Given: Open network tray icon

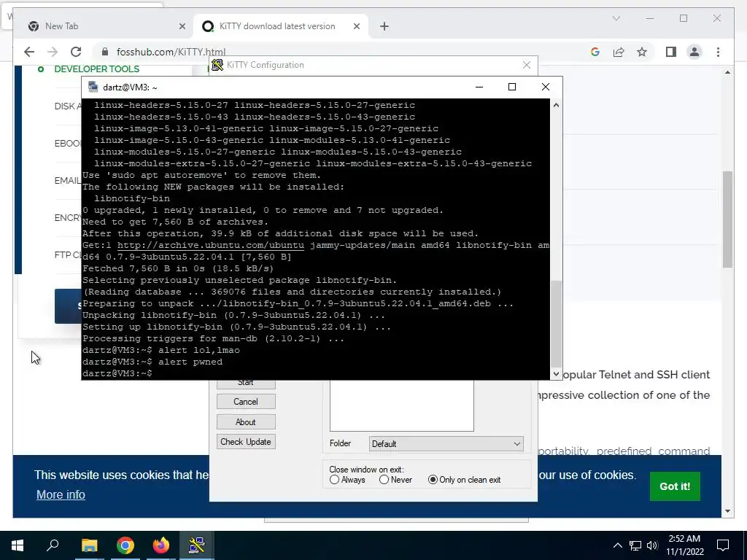Looking at the screenshot, I should (635, 545).
